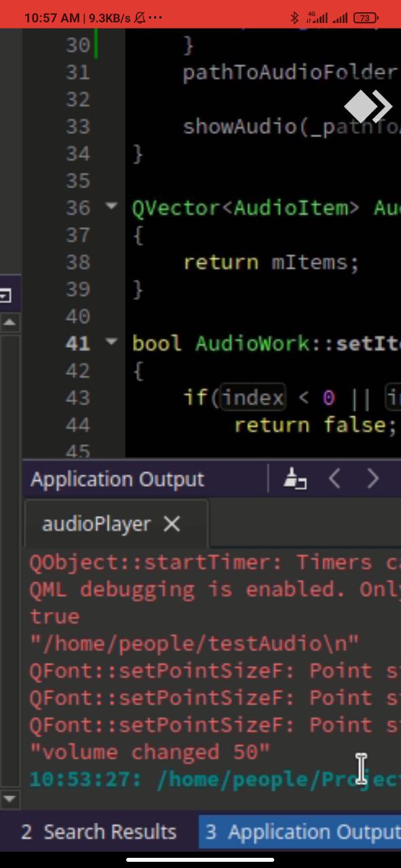401x868 pixels.
Task: Click the 'true' output line
Action: pos(54,616)
